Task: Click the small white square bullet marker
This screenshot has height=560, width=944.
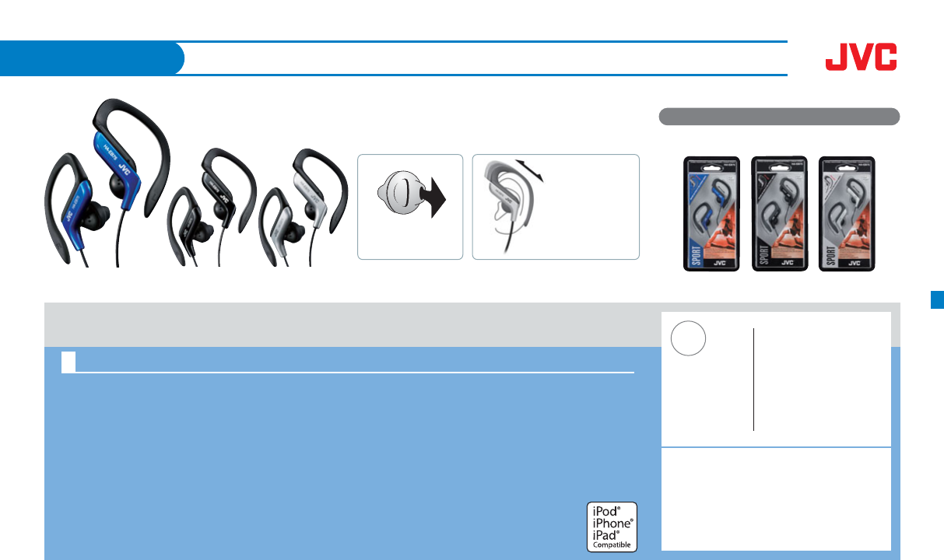Action: coord(68,361)
